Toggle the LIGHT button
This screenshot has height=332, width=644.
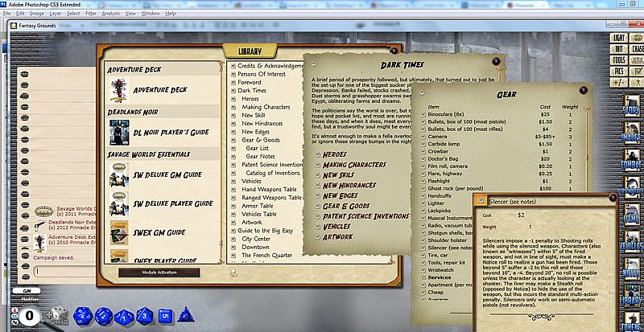point(618,38)
